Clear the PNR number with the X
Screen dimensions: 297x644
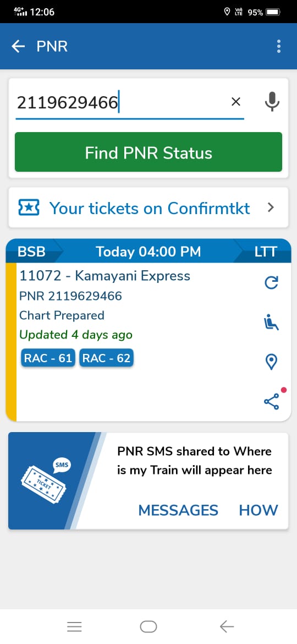point(236,102)
